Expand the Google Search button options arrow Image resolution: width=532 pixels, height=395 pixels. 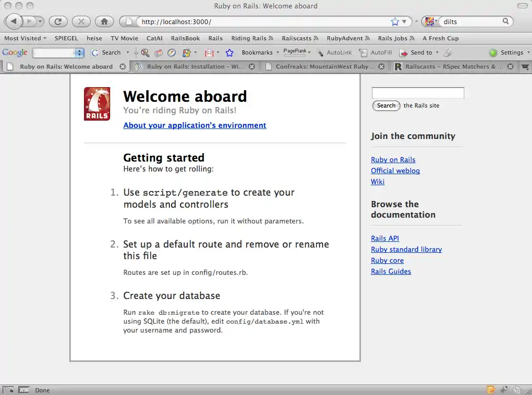point(127,52)
